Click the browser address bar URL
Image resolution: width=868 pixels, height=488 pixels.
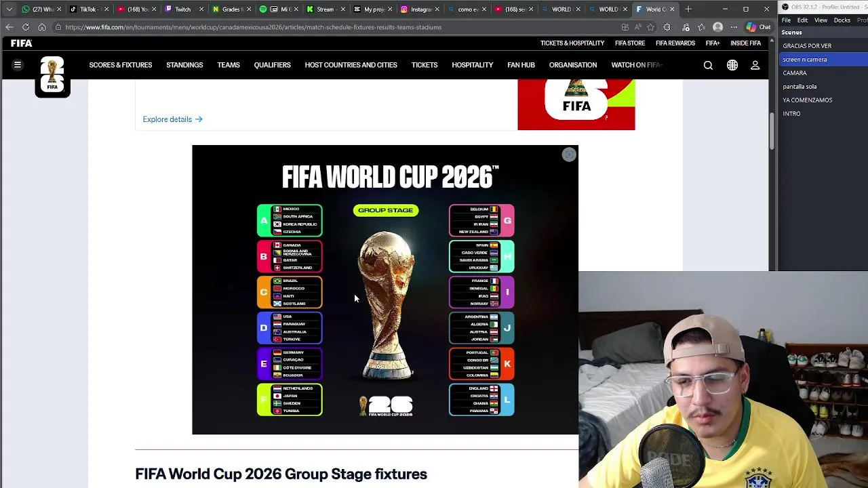tap(254, 27)
